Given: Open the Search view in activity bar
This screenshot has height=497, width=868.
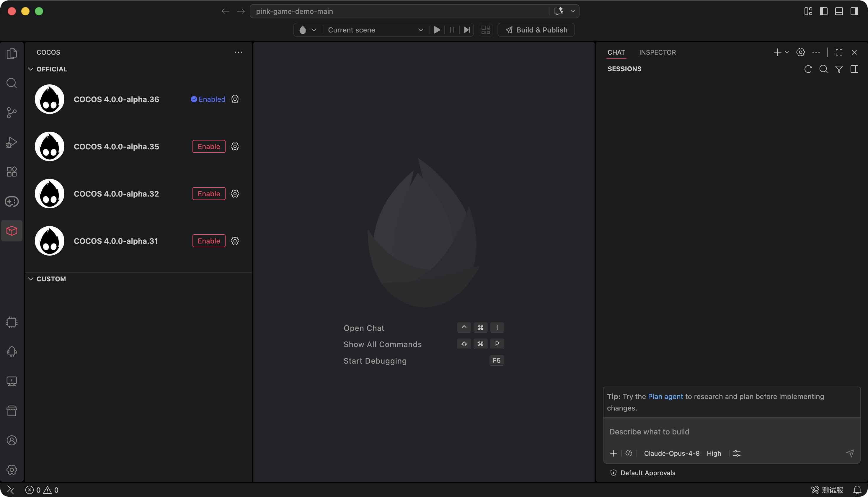Looking at the screenshot, I should point(12,83).
